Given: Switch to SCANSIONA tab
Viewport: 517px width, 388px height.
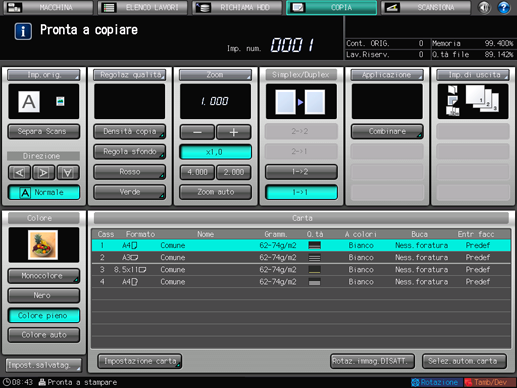Looking at the screenshot, I should tap(426, 7).
